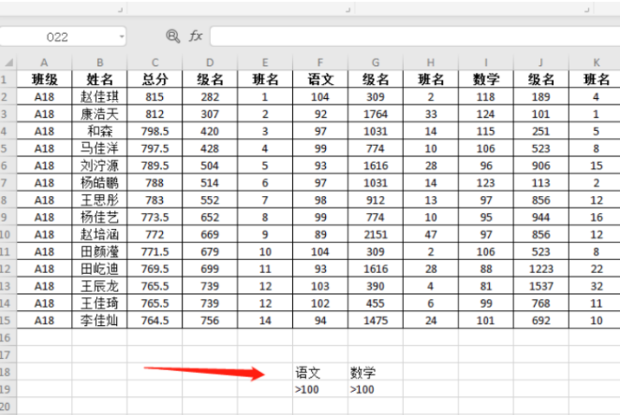Select column G header
This screenshot has width=620, height=415.
click(375, 62)
